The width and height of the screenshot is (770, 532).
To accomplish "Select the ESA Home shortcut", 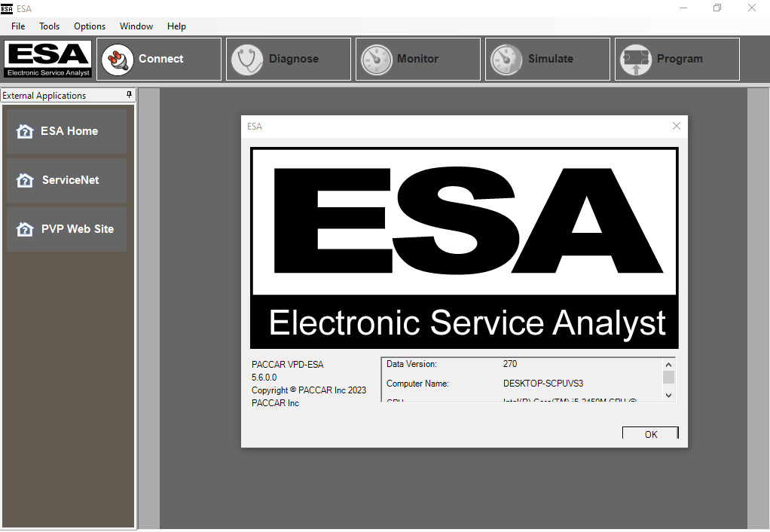I will pos(66,130).
